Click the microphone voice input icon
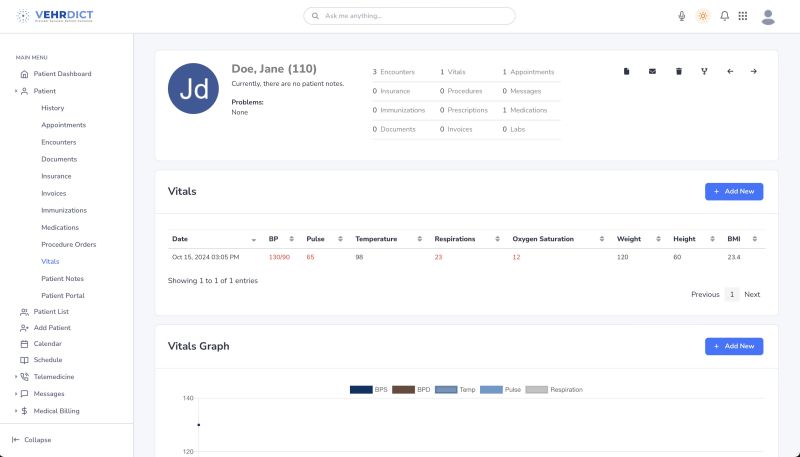 point(682,16)
